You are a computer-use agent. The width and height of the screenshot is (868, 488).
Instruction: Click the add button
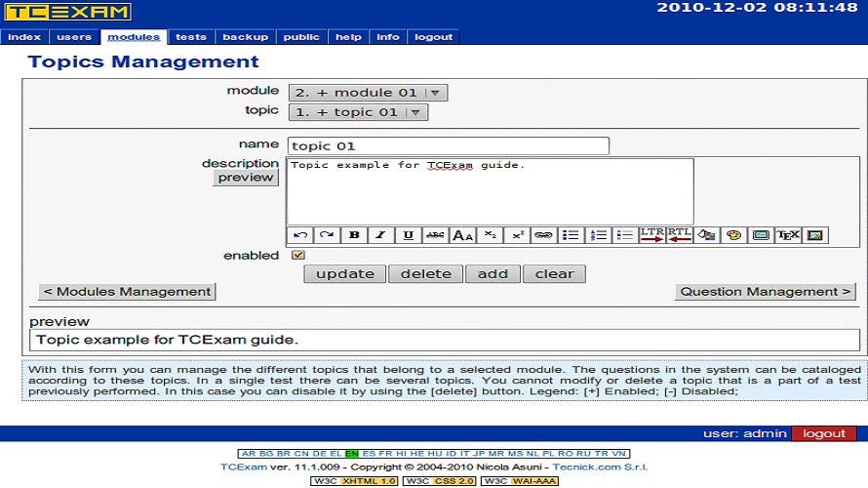[x=493, y=273]
